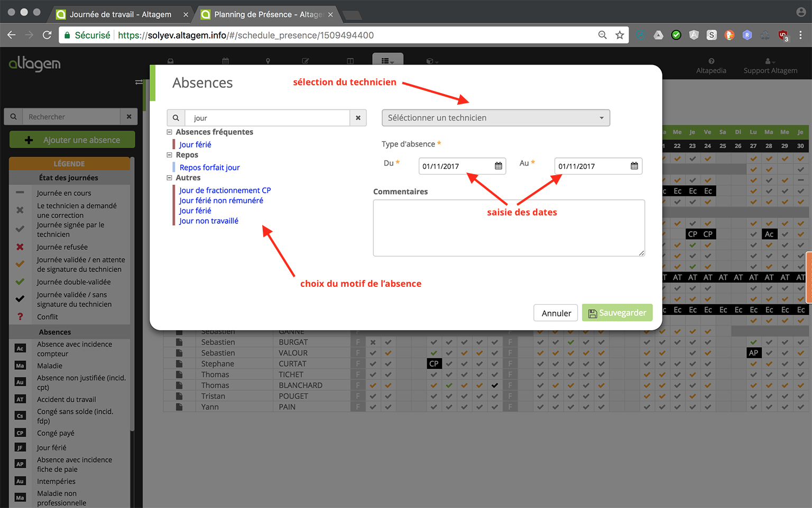812x508 pixels.
Task: Click the Chrome profile icon in the title bar
Action: pos(800,12)
